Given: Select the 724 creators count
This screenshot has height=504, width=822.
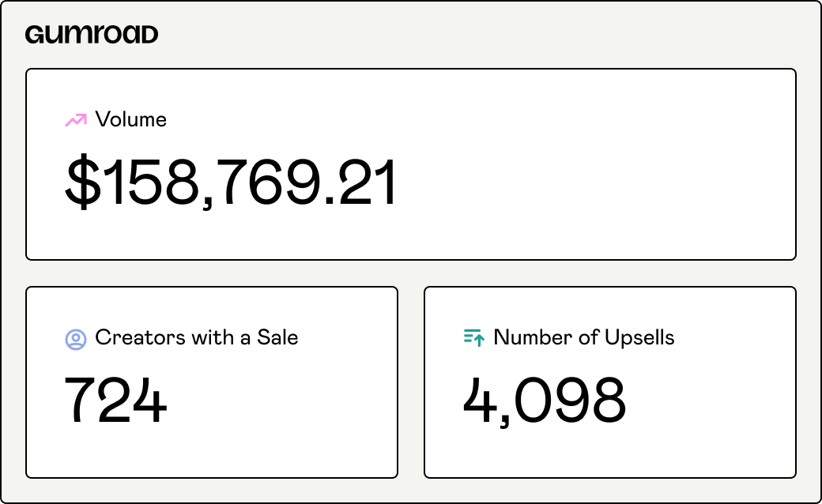Looking at the screenshot, I should point(115,399).
